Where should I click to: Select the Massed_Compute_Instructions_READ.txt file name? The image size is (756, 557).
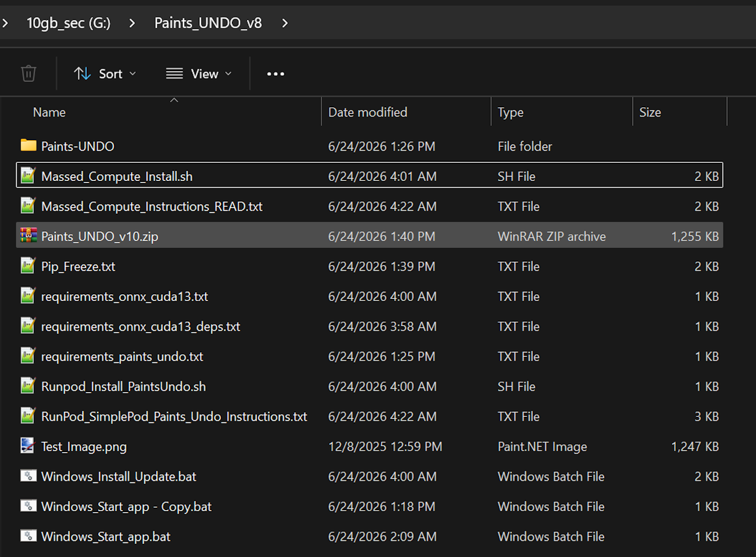[x=152, y=206]
